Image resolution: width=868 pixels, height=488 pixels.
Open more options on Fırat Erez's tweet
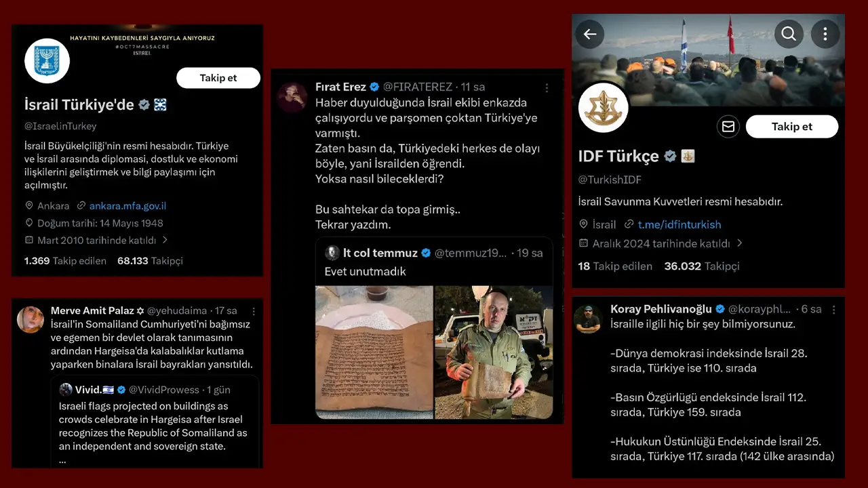[x=547, y=87]
